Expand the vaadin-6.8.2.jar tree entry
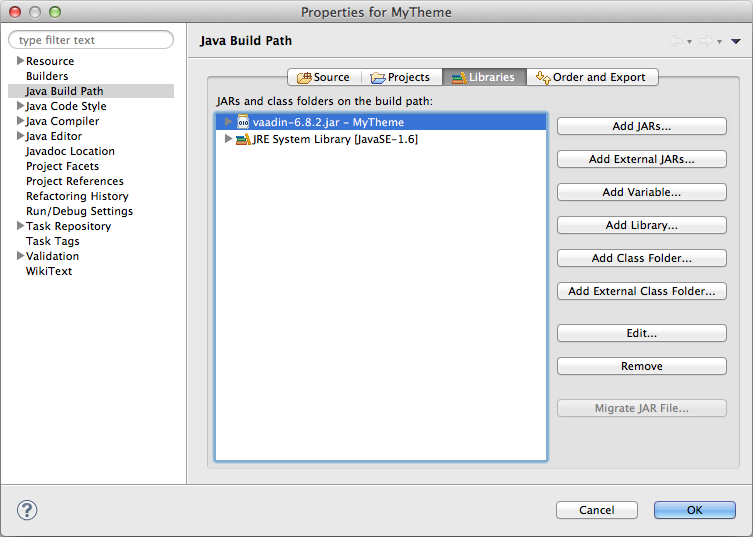The height and width of the screenshot is (537, 753). [x=229, y=122]
